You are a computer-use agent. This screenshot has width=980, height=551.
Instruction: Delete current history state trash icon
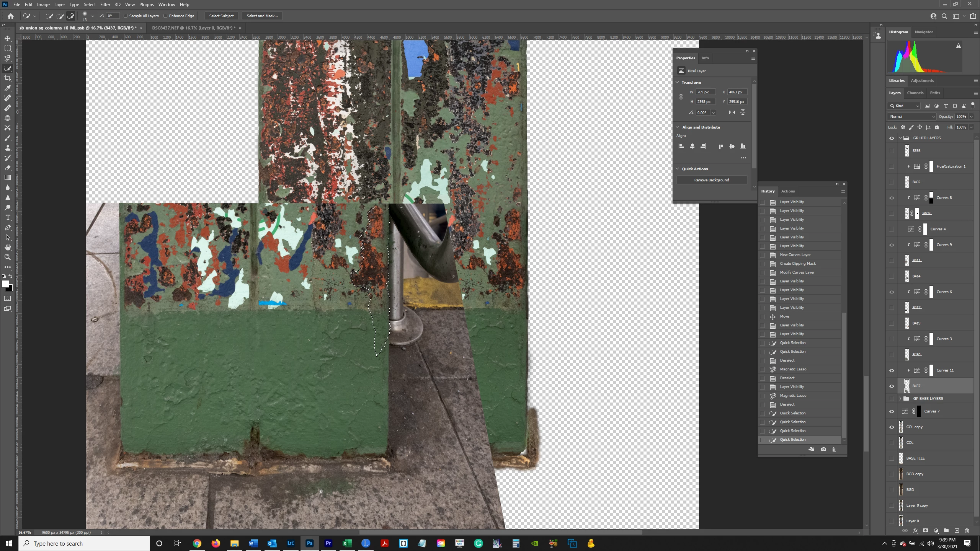click(834, 449)
